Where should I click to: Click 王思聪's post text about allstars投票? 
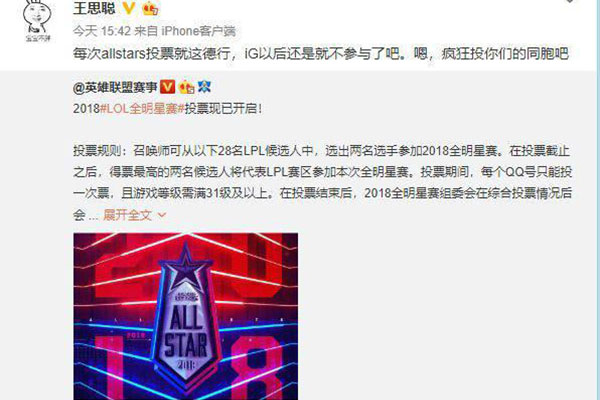(321, 54)
